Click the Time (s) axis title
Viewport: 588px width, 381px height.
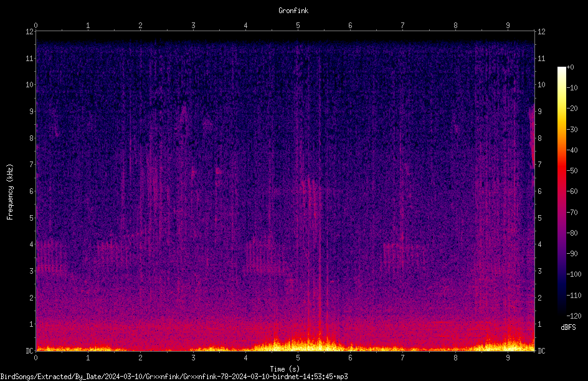point(285,369)
